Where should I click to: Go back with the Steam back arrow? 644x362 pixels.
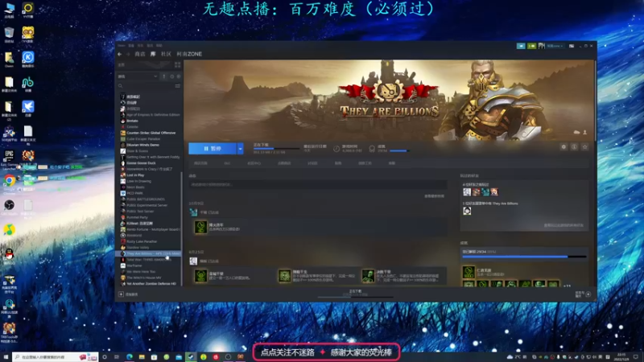pos(119,54)
